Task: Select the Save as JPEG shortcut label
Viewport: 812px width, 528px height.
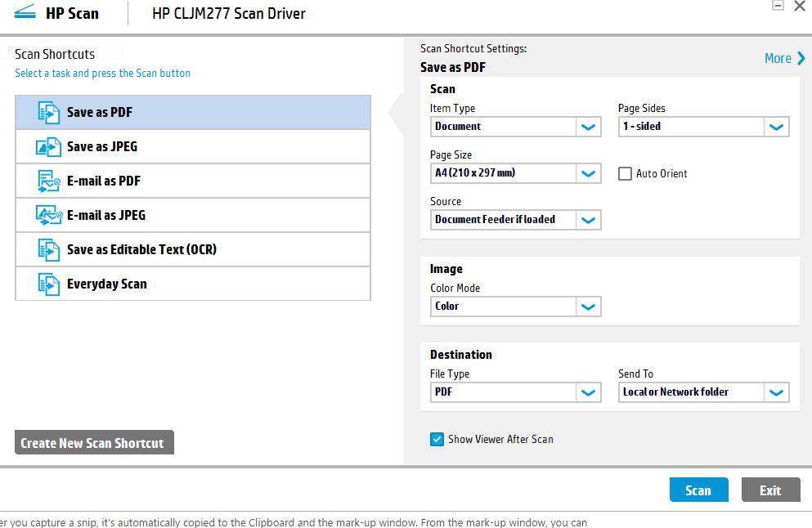Action: pos(102,147)
